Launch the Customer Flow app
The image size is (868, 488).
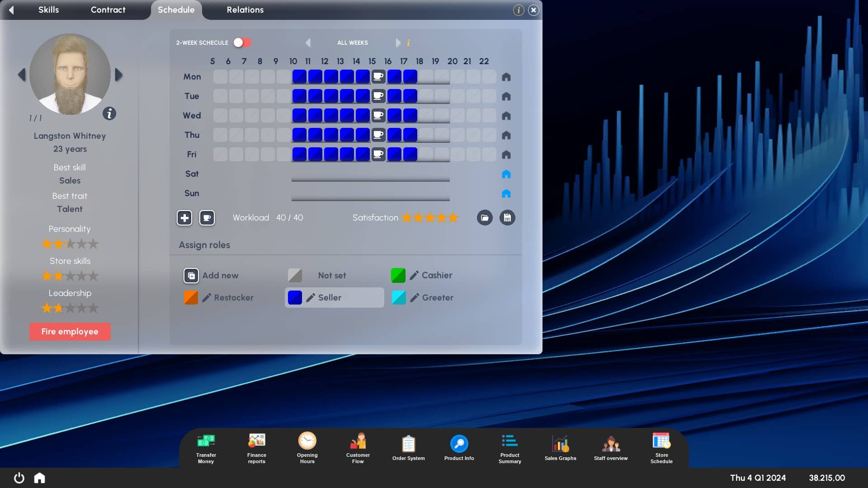[x=358, y=448]
